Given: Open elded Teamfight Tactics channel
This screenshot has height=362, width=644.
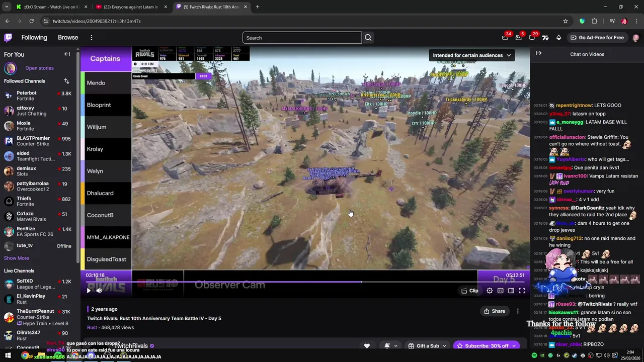Looking at the screenshot, I should pyautogui.click(x=40, y=156).
